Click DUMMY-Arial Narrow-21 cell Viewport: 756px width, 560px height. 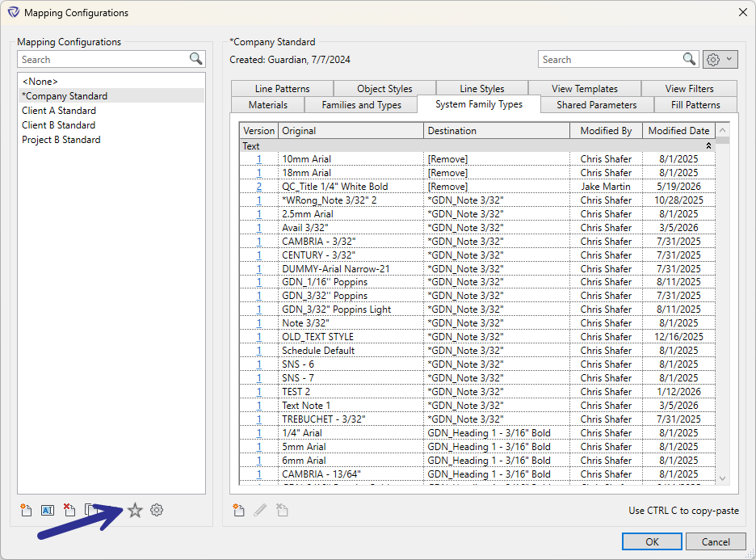coord(351,268)
